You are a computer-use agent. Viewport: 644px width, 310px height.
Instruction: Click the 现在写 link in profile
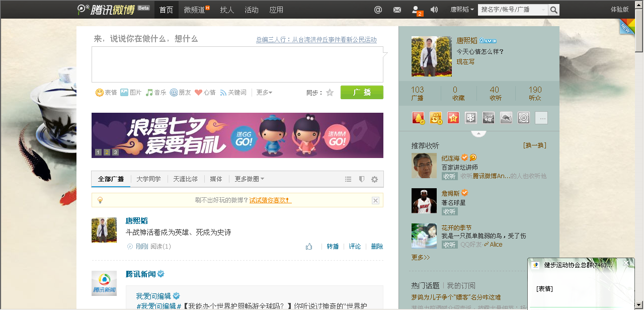[465, 62]
